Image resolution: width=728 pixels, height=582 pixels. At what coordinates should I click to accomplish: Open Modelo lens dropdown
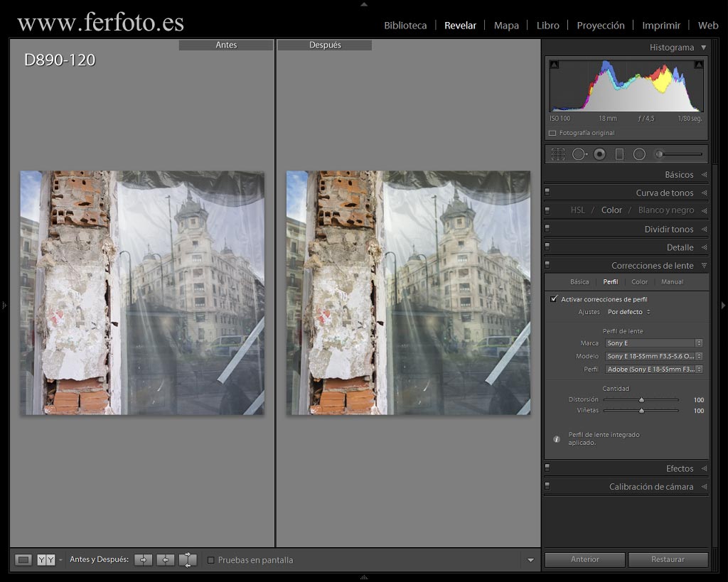click(x=654, y=356)
